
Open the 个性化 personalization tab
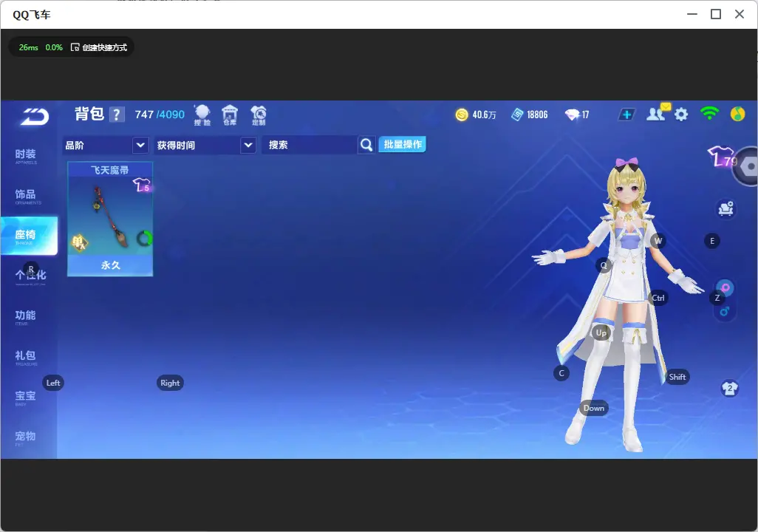click(x=30, y=276)
